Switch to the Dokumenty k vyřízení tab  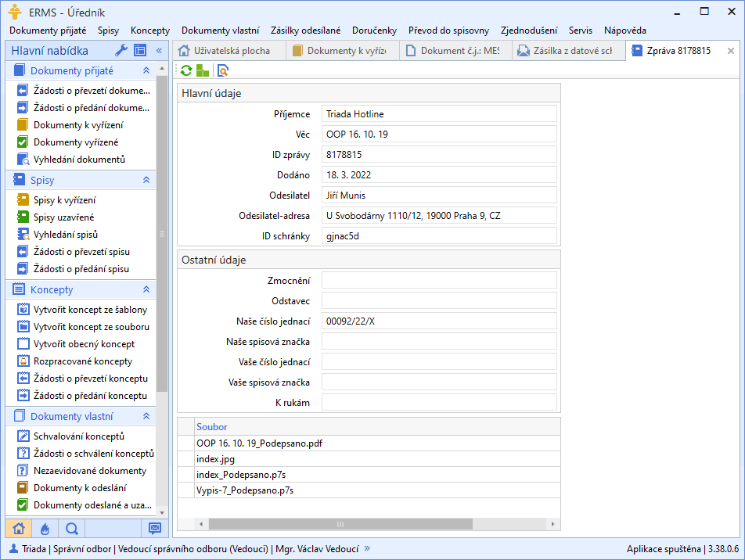pyautogui.click(x=342, y=51)
